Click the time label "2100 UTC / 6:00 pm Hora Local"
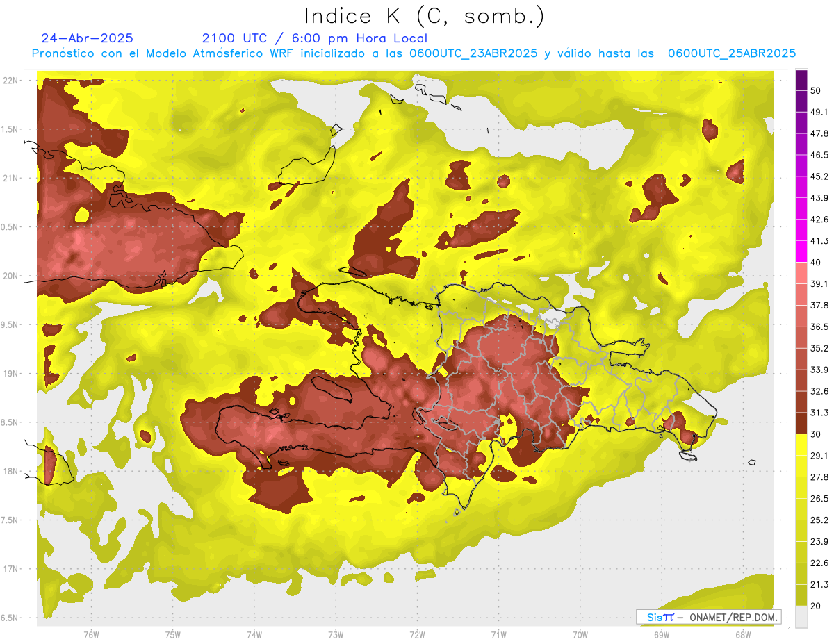The height and width of the screenshot is (644, 834). [x=315, y=38]
